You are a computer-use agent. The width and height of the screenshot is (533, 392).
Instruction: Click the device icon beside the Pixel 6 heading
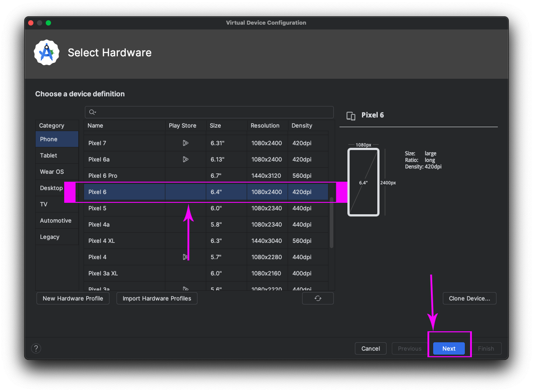point(351,116)
